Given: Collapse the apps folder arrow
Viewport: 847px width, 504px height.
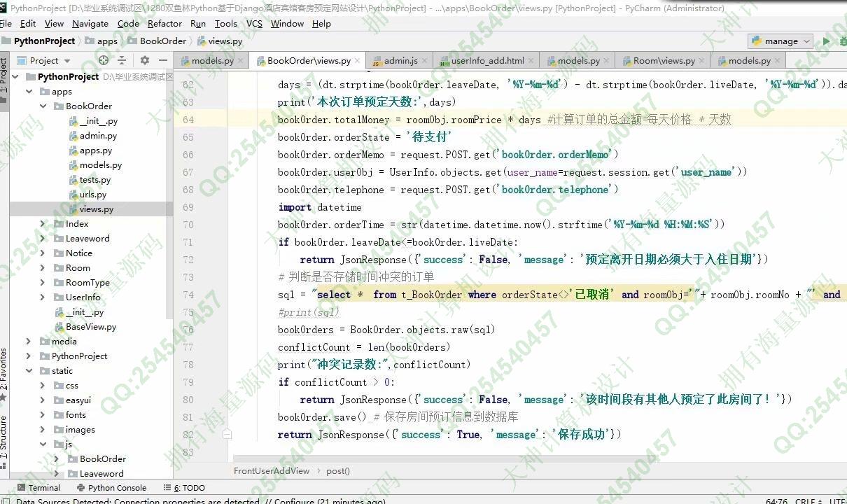Looking at the screenshot, I should coord(29,92).
